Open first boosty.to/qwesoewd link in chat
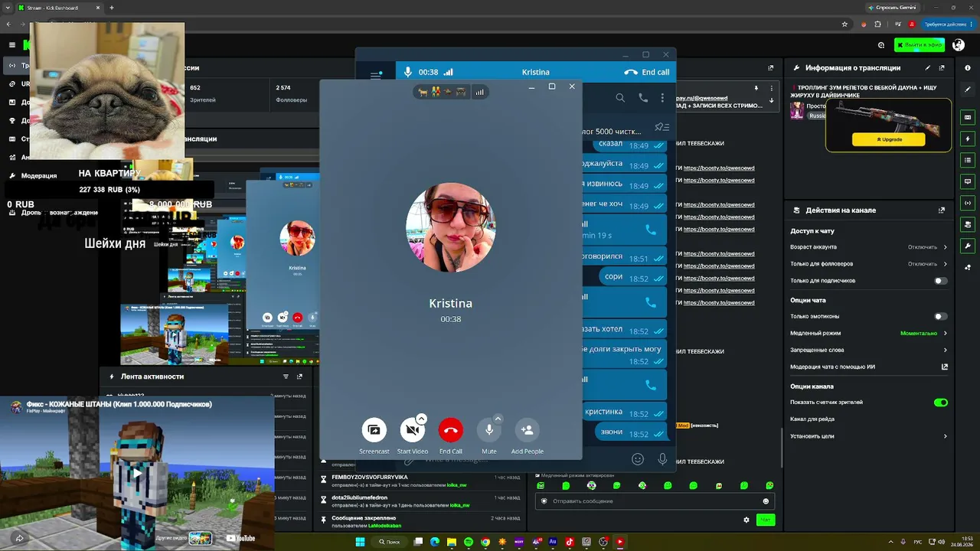This screenshot has width=980, height=551. (x=719, y=168)
